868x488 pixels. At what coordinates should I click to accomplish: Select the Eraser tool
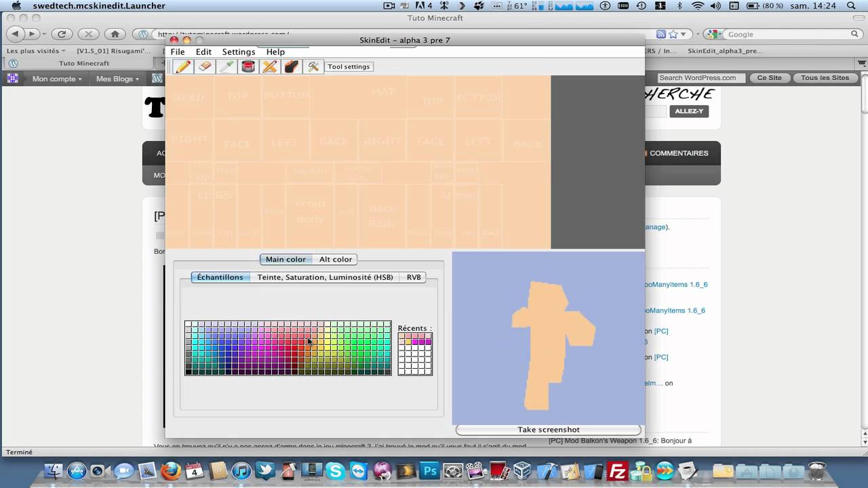[204, 66]
